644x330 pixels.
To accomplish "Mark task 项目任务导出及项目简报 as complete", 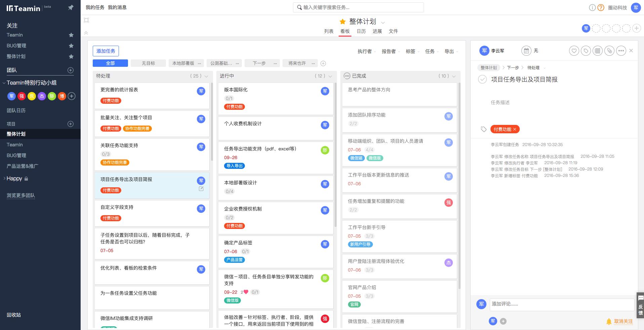I will click(x=482, y=80).
